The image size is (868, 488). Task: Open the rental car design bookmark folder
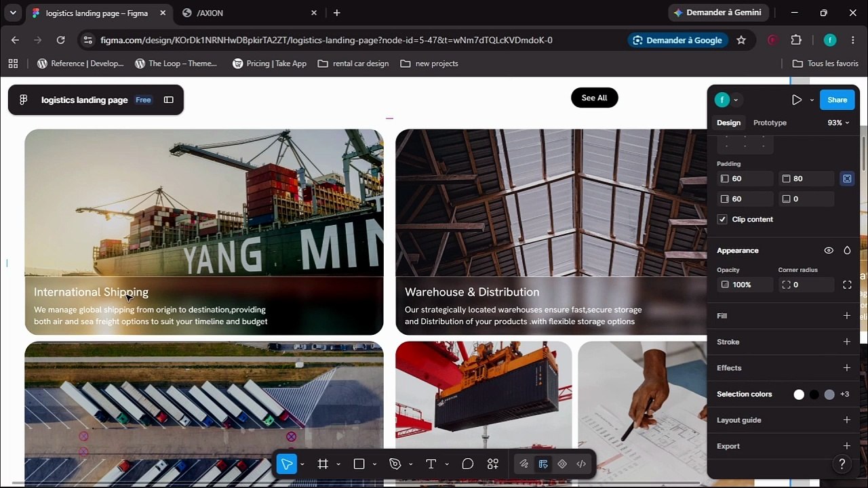pyautogui.click(x=353, y=64)
